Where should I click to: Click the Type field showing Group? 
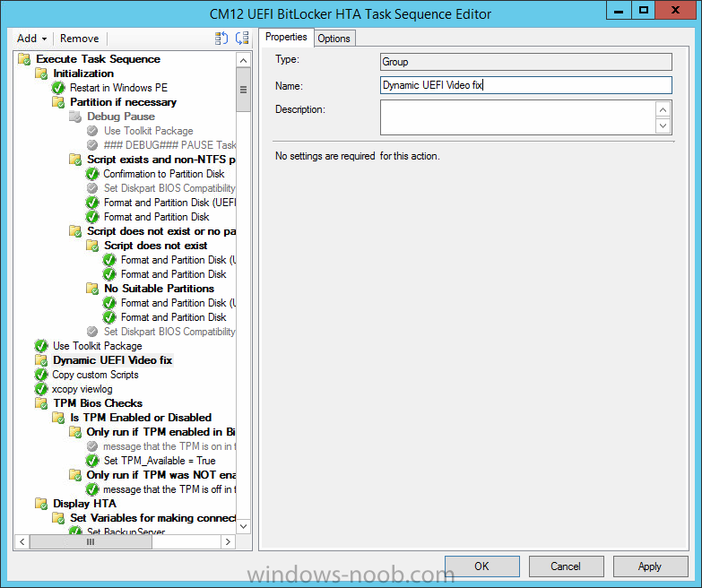526,62
